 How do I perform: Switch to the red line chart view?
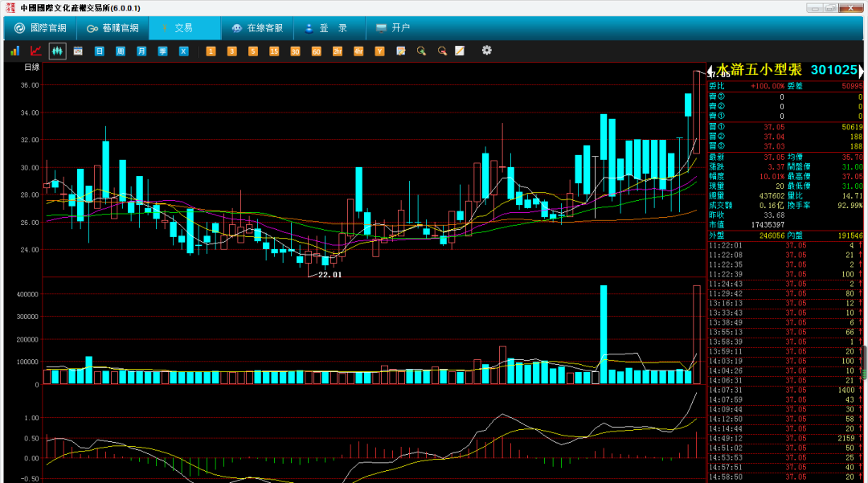[36, 51]
